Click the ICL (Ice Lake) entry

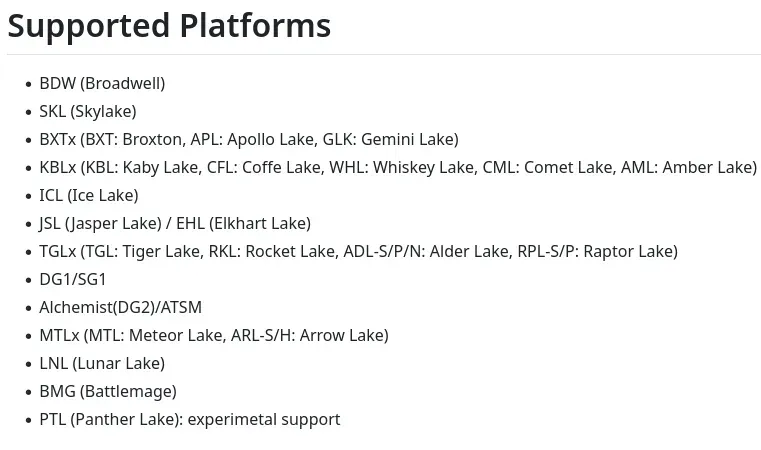click(x=89, y=196)
